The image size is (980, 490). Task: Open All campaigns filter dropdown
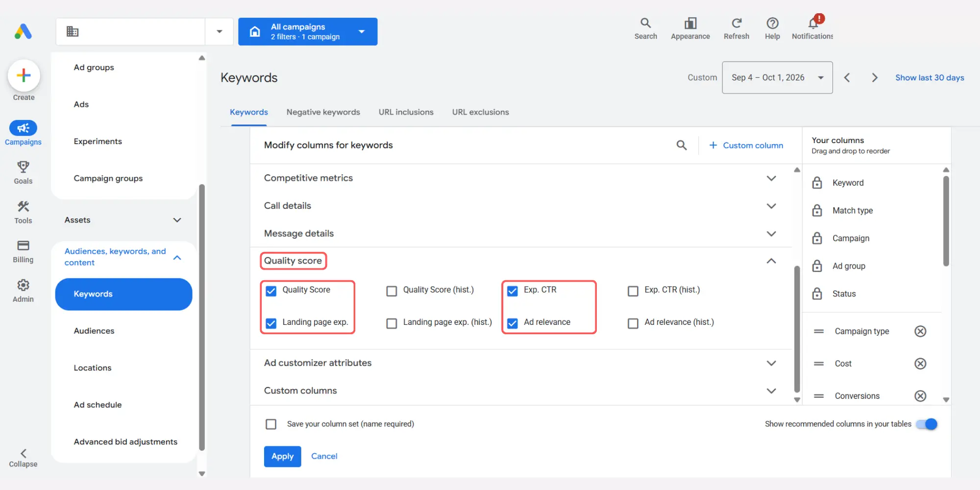[x=308, y=32]
